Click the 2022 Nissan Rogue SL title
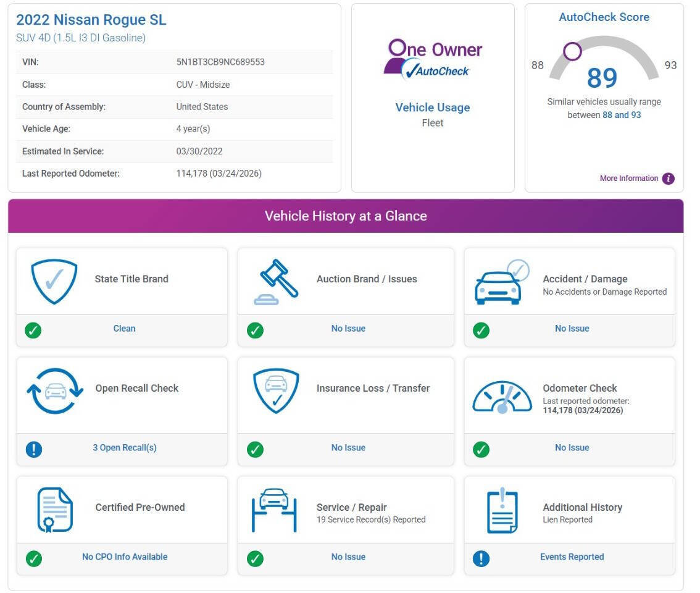 pyautogui.click(x=91, y=20)
